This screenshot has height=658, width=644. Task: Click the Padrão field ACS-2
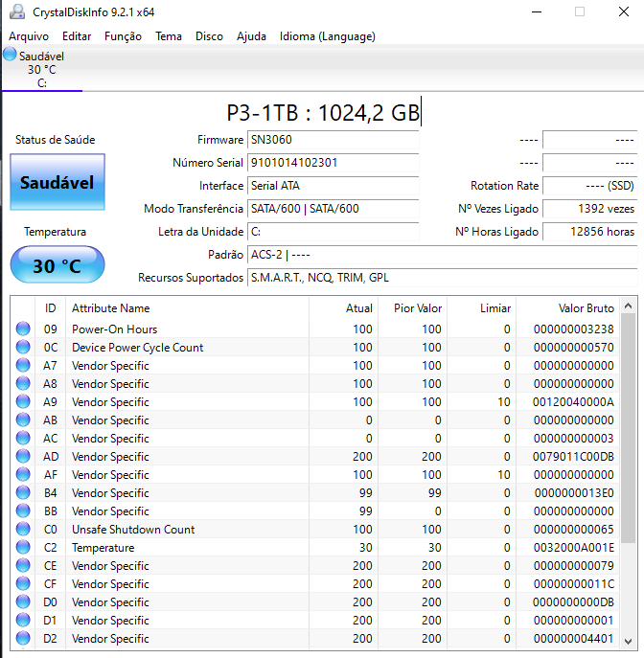443,255
